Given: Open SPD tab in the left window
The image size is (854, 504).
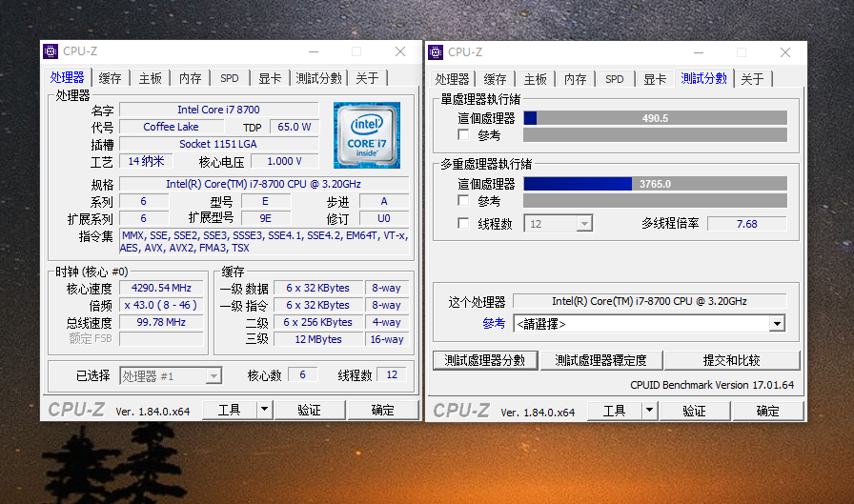Looking at the screenshot, I should click(x=230, y=78).
